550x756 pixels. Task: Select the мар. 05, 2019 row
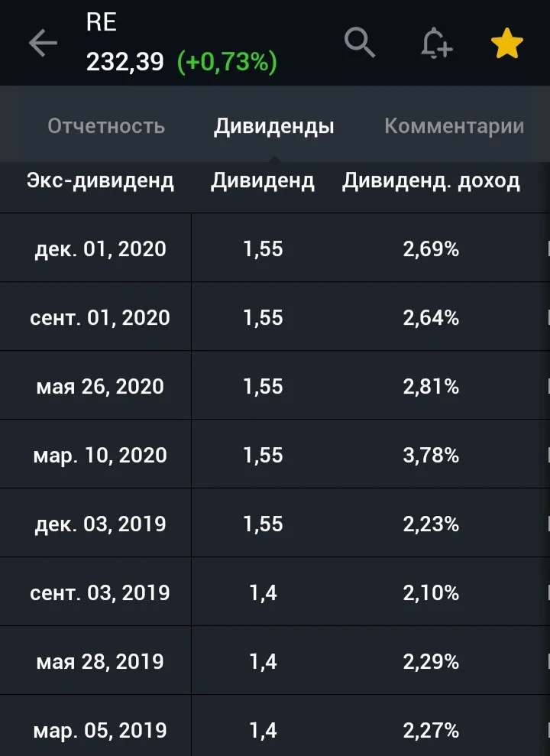275,726
